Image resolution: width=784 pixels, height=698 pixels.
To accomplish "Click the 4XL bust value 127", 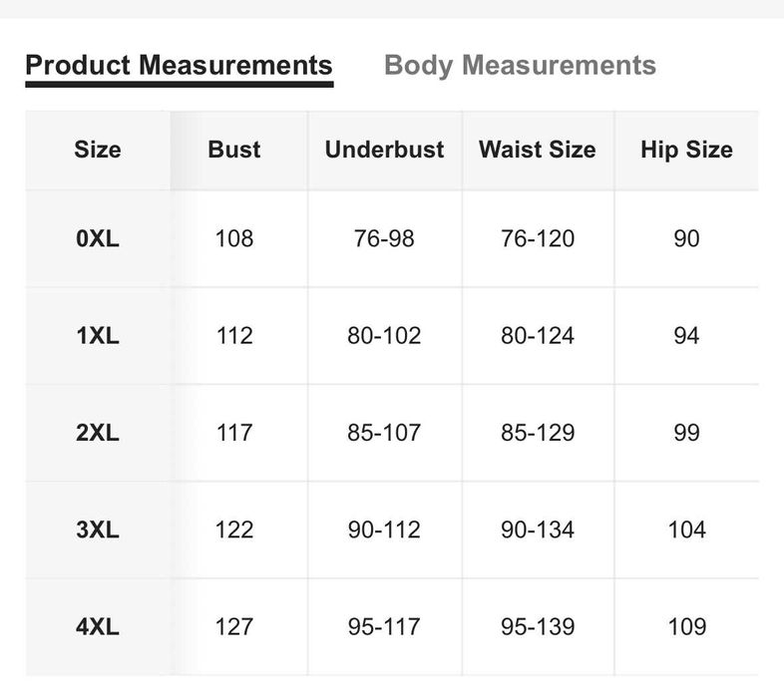I will [234, 627].
